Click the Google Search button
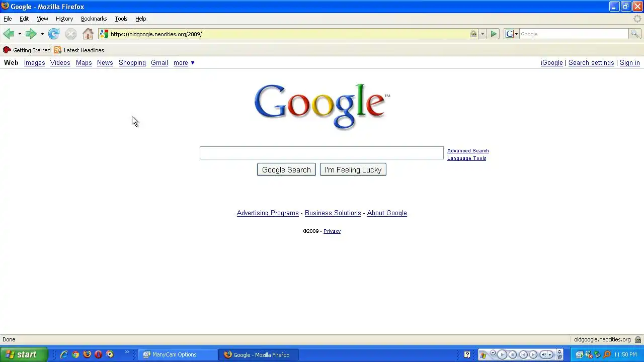Image resolution: width=644 pixels, height=362 pixels. [x=286, y=170]
